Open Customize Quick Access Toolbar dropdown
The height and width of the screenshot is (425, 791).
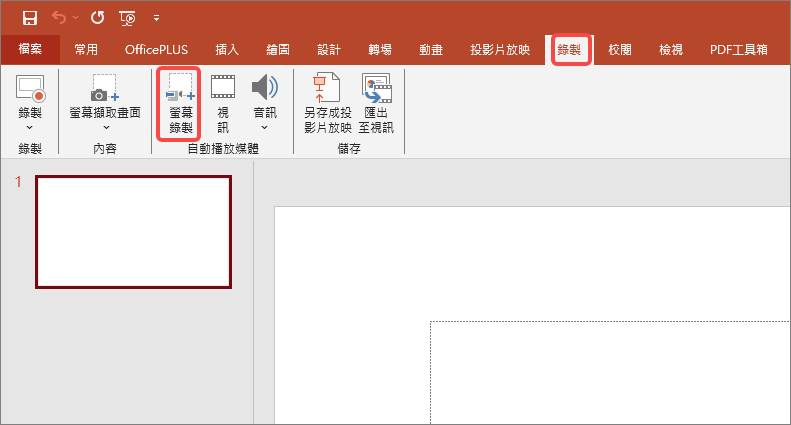[x=156, y=18]
